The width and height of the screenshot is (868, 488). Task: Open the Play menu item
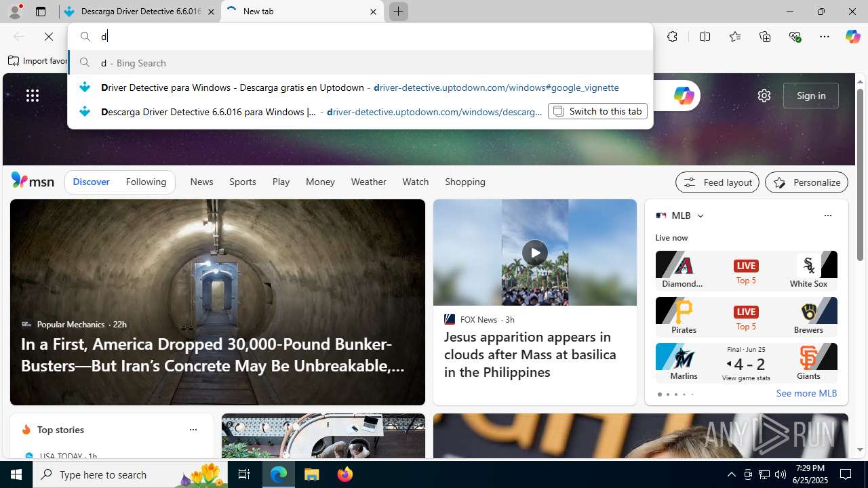[281, 182]
